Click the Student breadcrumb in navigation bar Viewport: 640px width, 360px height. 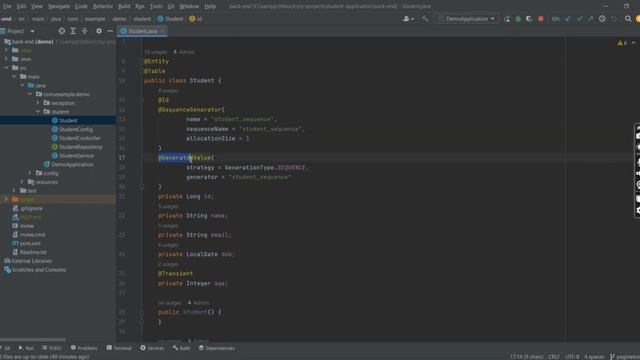[171, 19]
